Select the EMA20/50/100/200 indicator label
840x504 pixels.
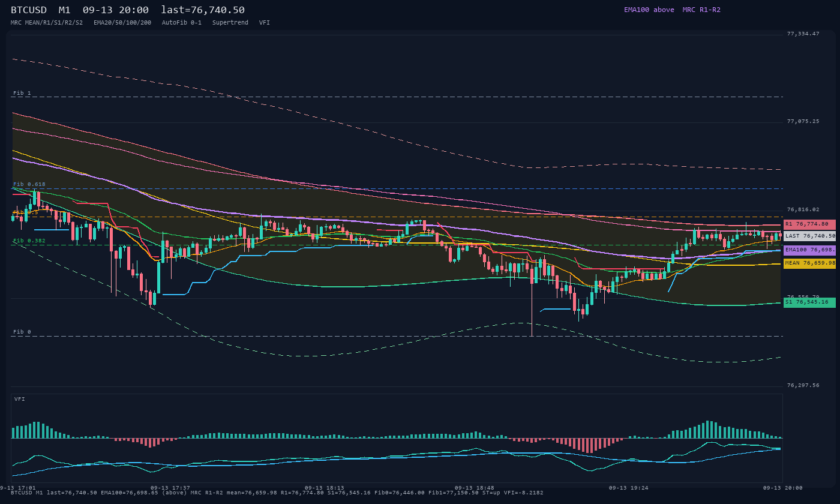122,22
